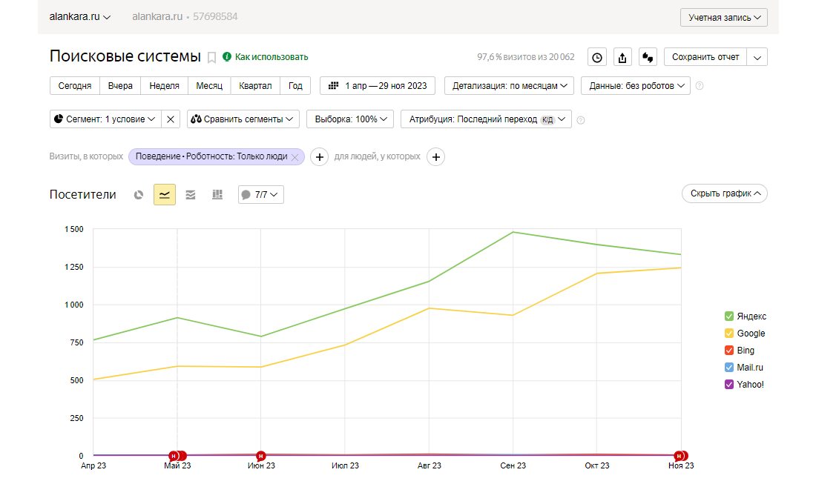Toggle the Bing series checkbox

[729, 351]
